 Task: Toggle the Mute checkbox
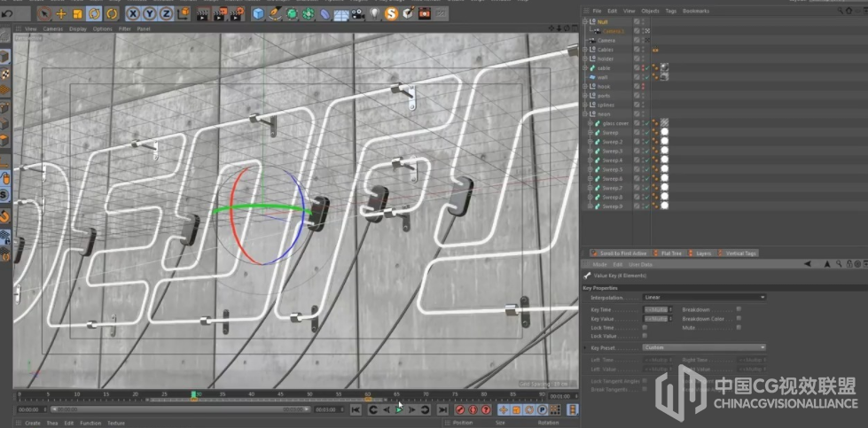tap(739, 327)
